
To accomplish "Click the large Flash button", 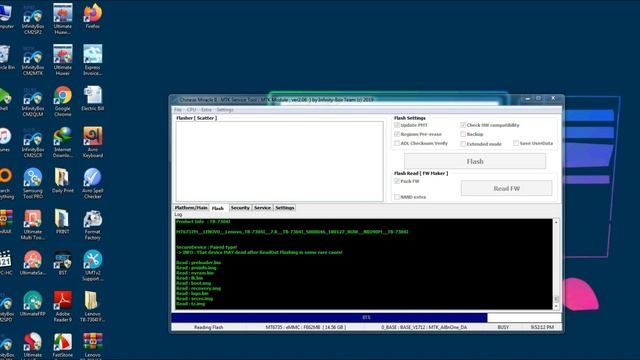I will pyautogui.click(x=475, y=162).
